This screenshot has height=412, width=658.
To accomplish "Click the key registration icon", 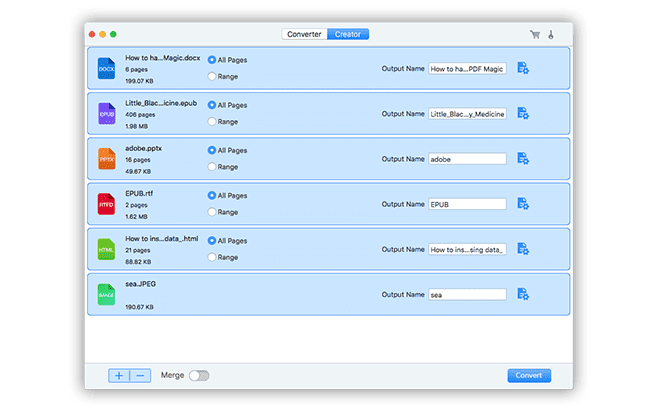I will click(551, 34).
